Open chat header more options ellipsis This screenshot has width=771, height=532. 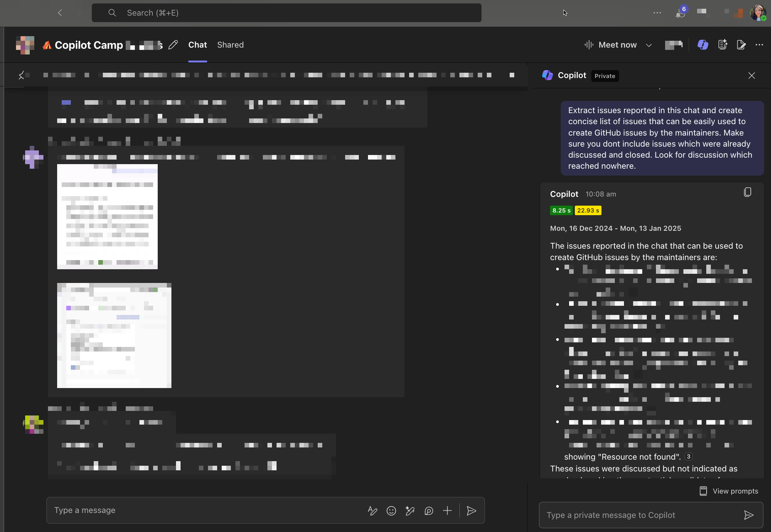pos(759,45)
